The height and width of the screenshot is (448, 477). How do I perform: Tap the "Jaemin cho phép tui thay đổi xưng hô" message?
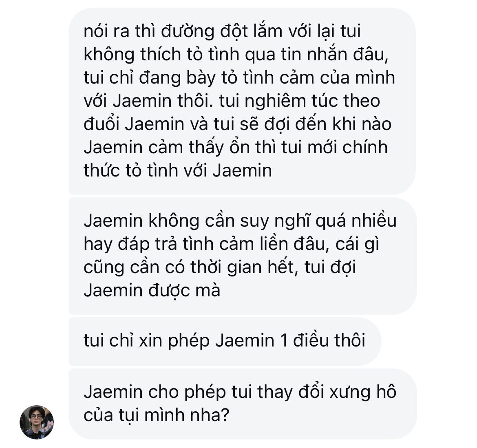tap(243, 404)
